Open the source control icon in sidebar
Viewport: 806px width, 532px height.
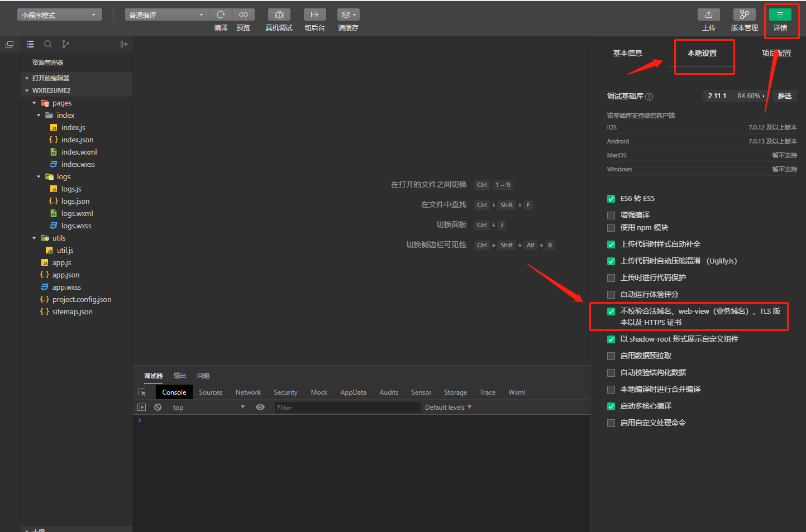(x=66, y=44)
